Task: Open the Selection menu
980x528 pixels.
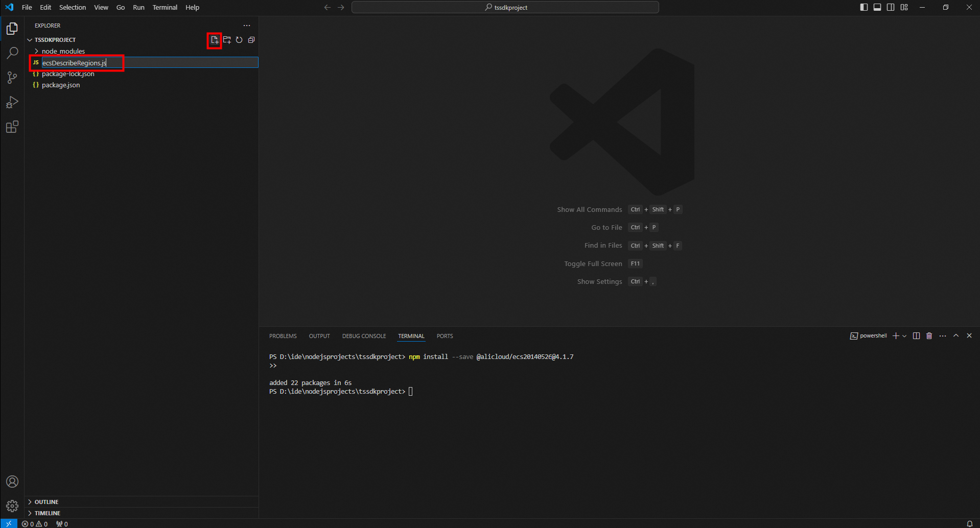Action: [73, 7]
